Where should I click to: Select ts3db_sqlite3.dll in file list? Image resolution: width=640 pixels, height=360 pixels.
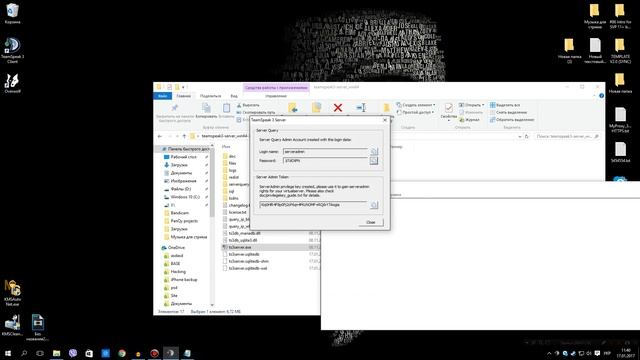tap(243, 240)
